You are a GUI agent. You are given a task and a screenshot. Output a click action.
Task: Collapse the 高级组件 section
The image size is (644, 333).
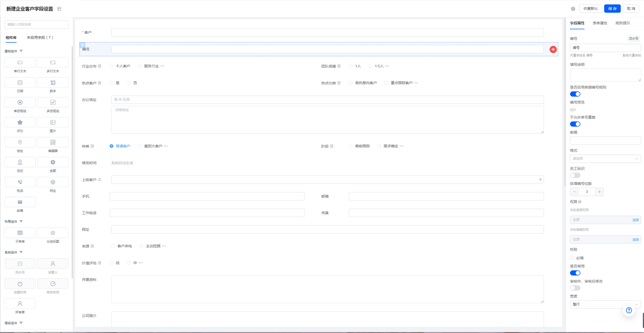[x=21, y=323]
